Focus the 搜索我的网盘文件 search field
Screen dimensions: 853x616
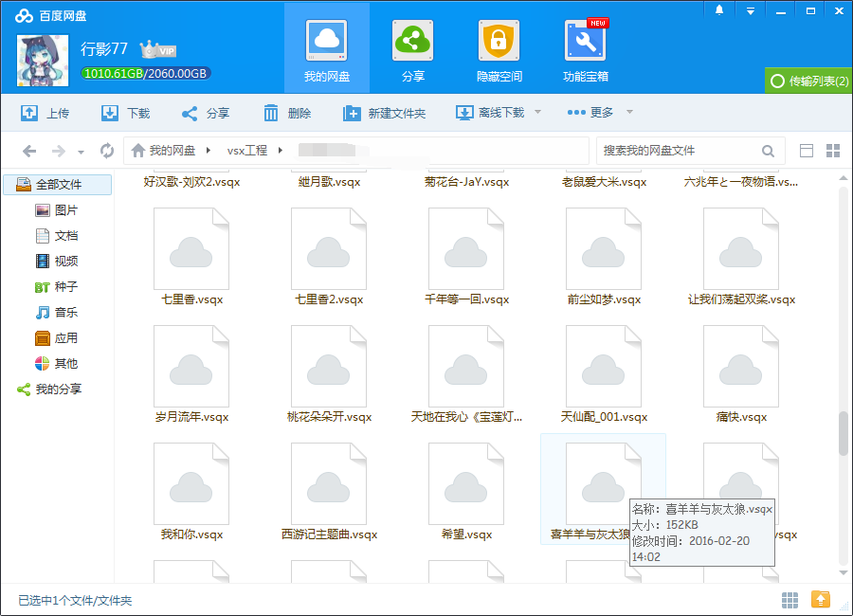(x=680, y=151)
